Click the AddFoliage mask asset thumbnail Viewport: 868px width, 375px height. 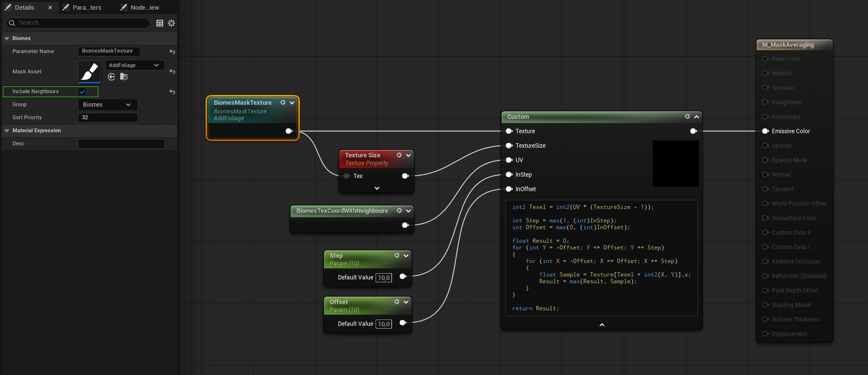pos(89,71)
